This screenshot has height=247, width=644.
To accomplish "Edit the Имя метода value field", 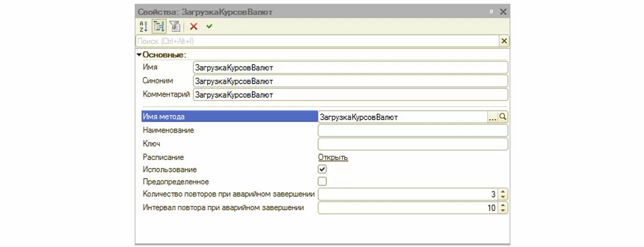I will tap(402, 117).
